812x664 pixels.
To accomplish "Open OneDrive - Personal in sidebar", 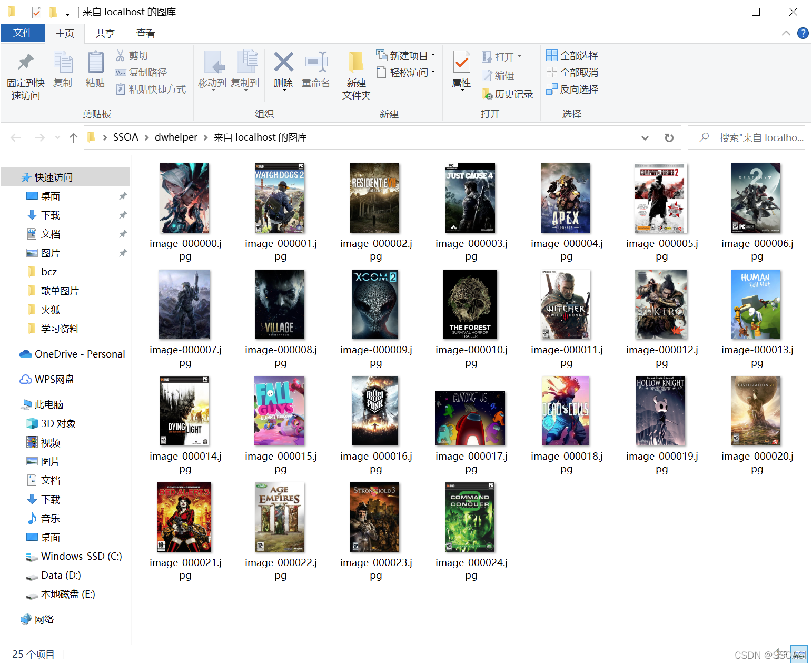I will [72, 354].
